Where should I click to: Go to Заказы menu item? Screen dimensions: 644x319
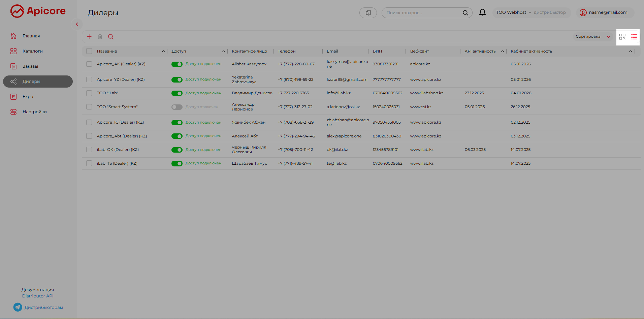pos(30,66)
